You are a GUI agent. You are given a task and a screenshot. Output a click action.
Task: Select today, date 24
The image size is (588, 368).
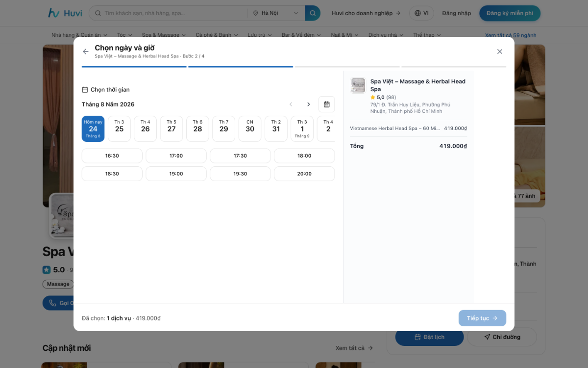pos(93,129)
